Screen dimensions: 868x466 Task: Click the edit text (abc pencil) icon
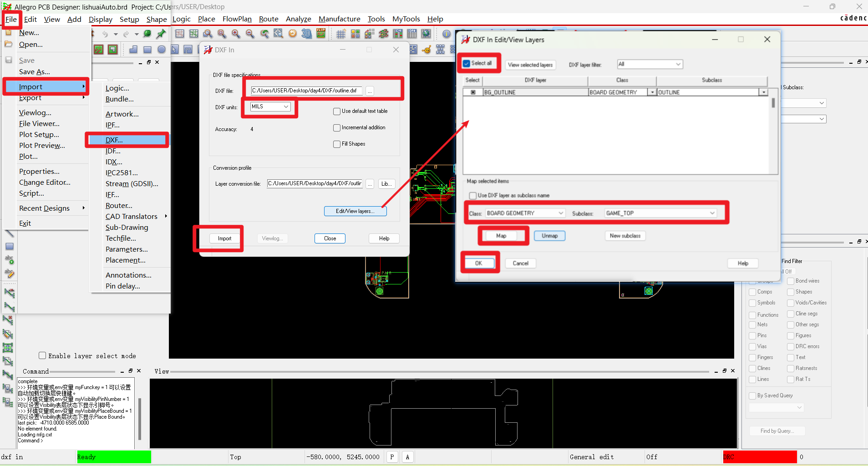(9, 273)
